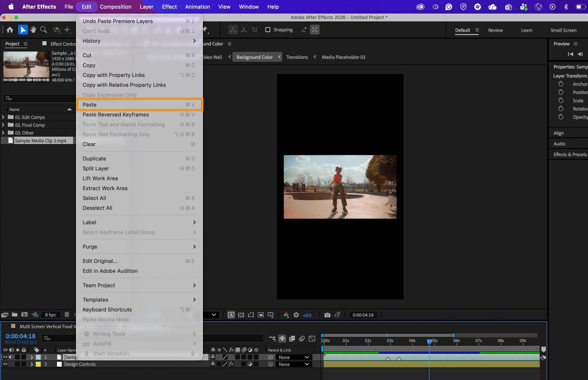
Task: Mute audio on the Sample Media layer
Action: (11, 357)
